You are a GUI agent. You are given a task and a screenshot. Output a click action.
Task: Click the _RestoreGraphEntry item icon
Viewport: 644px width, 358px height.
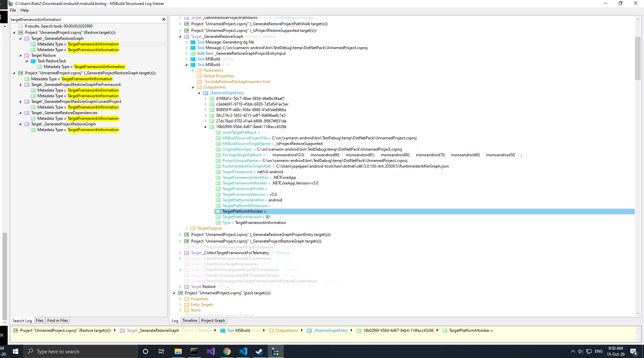(x=205, y=93)
